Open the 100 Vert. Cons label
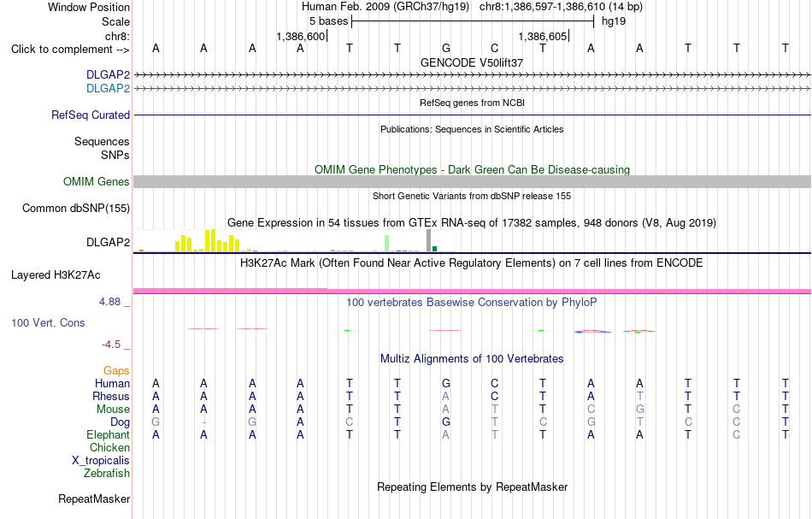Screen dimensions: 812x519 [x=48, y=322]
